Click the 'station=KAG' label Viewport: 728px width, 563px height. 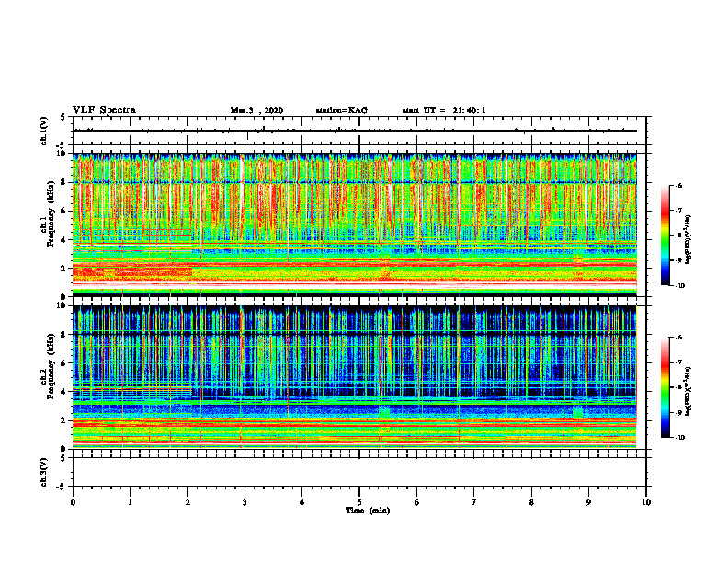342,110
